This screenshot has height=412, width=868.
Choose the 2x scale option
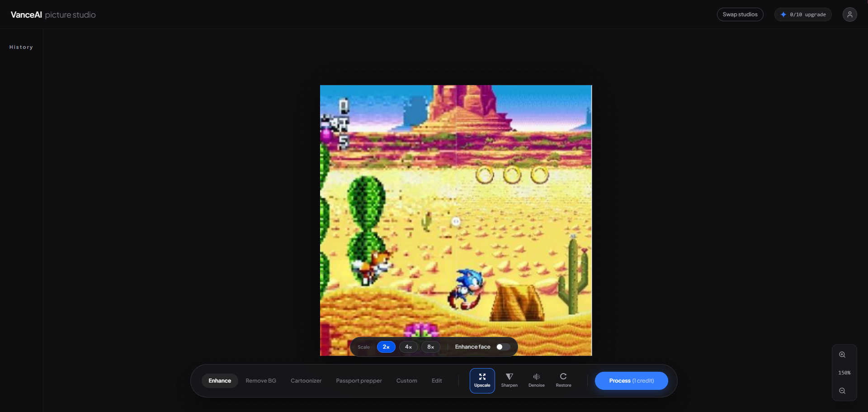click(386, 347)
